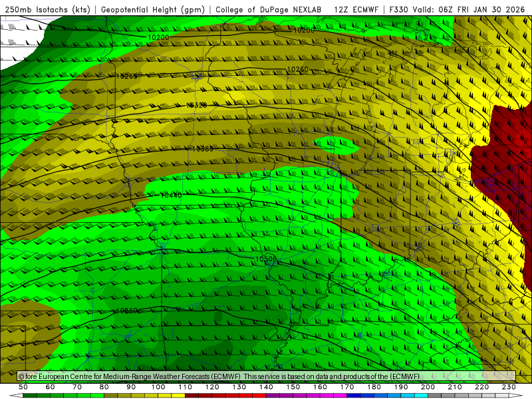Click the western 10200 contour label
The width and height of the screenshot is (532, 399).
[x=158, y=37]
